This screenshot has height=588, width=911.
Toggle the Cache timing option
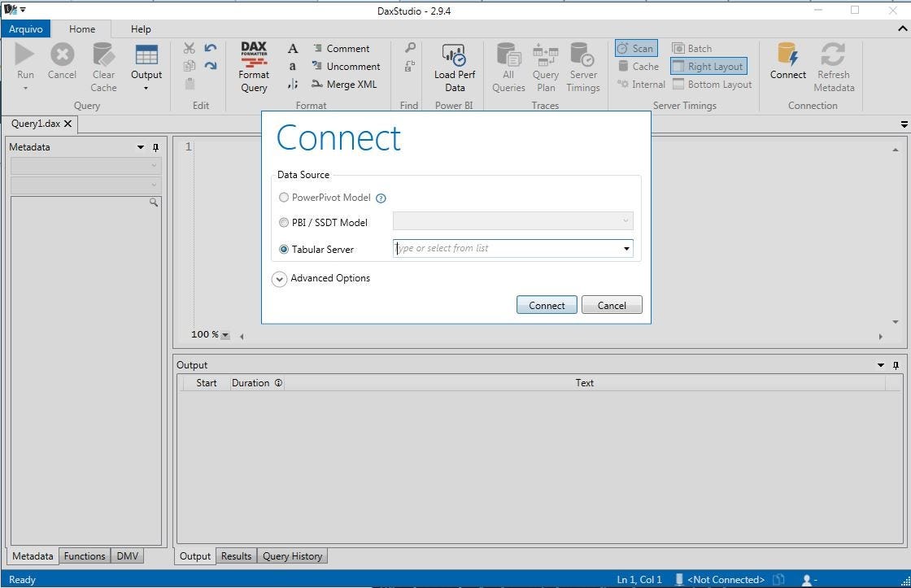tap(638, 66)
